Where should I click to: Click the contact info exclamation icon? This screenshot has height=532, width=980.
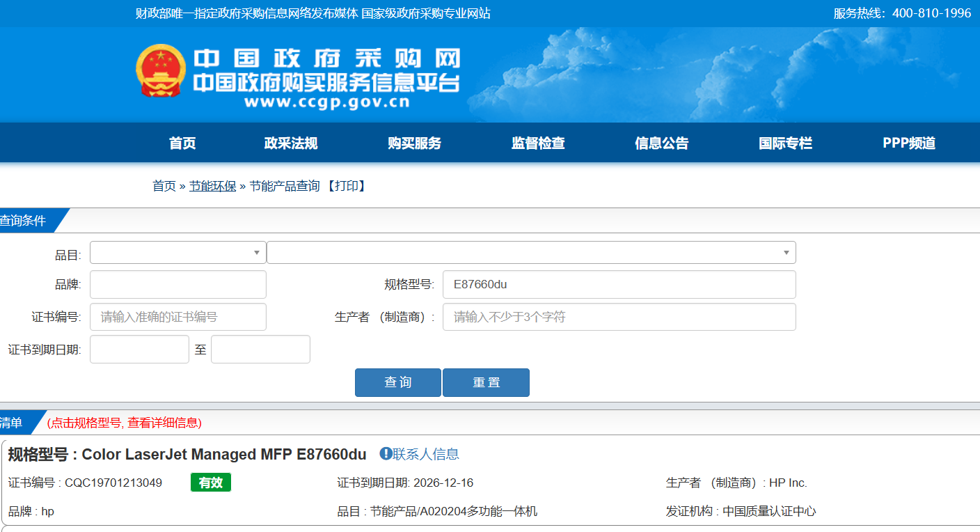[x=386, y=454]
